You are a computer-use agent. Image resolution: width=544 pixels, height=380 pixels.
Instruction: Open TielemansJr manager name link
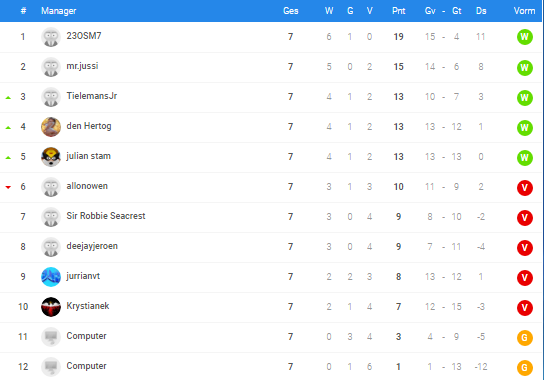click(x=92, y=96)
